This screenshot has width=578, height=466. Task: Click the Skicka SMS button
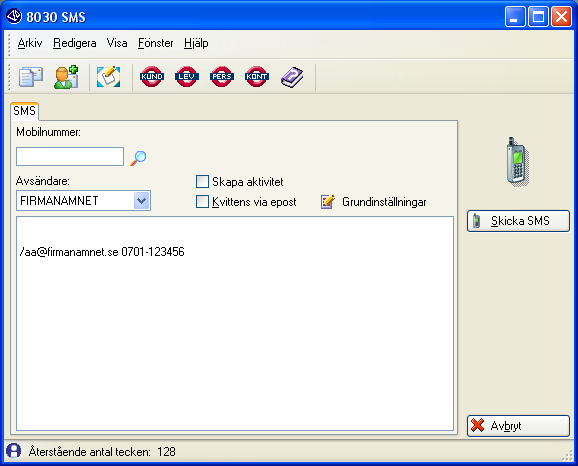click(518, 221)
